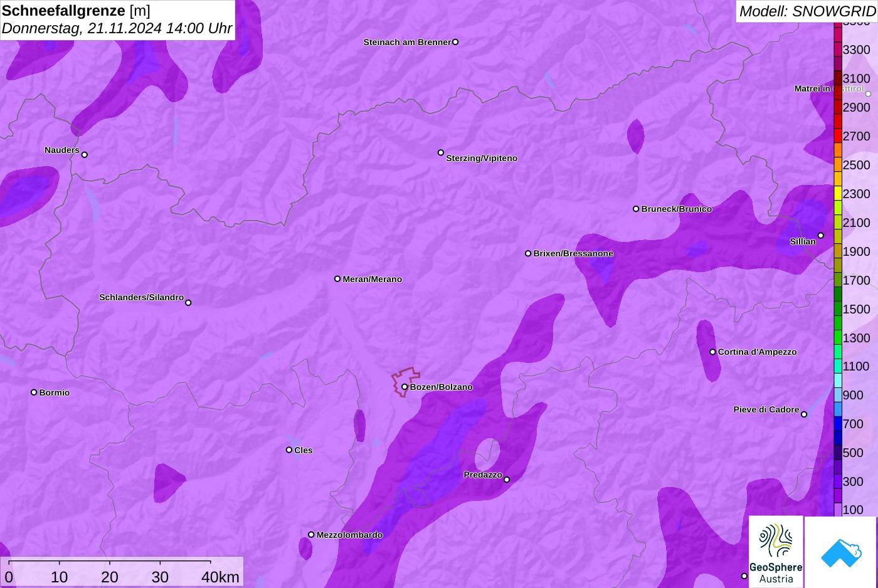Click the legend value 1900
The height and width of the screenshot is (588, 878).
click(x=857, y=251)
